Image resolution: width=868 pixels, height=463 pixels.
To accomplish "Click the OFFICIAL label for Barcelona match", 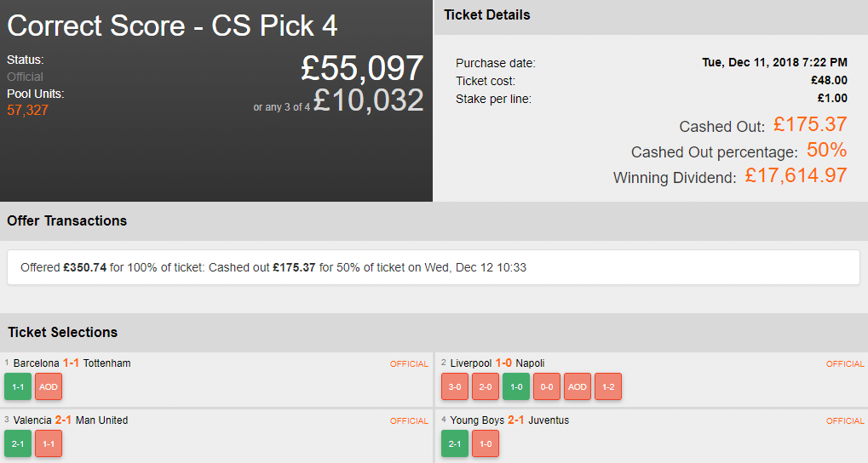I will [409, 364].
